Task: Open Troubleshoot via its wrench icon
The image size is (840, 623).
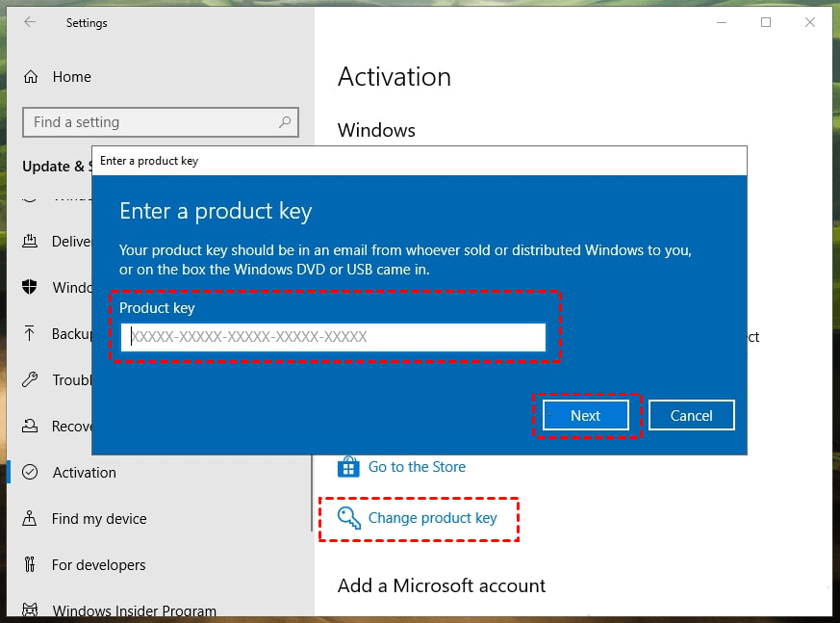Action: pos(31,380)
